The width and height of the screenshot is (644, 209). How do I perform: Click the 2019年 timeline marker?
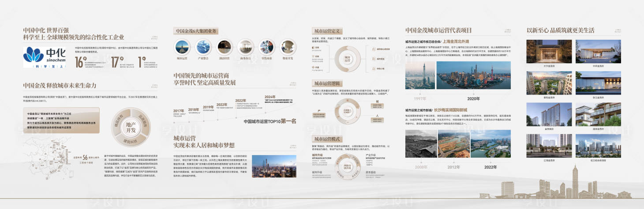coord(208,107)
